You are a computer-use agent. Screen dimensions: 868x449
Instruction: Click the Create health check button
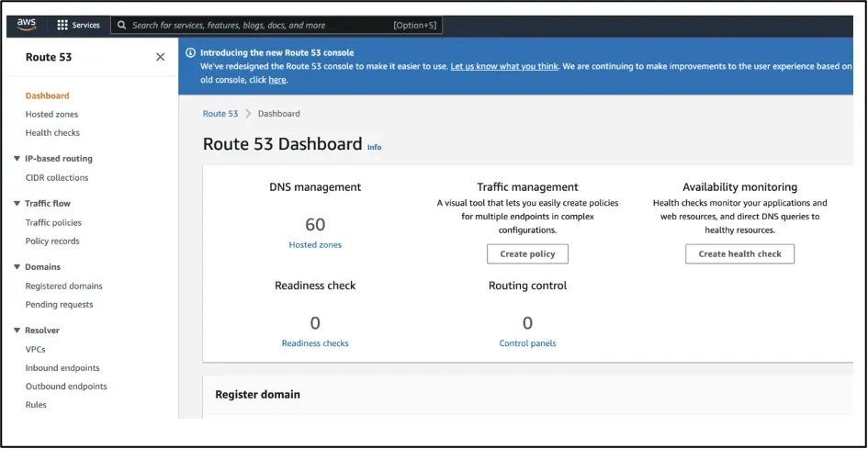[x=739, y=254]
